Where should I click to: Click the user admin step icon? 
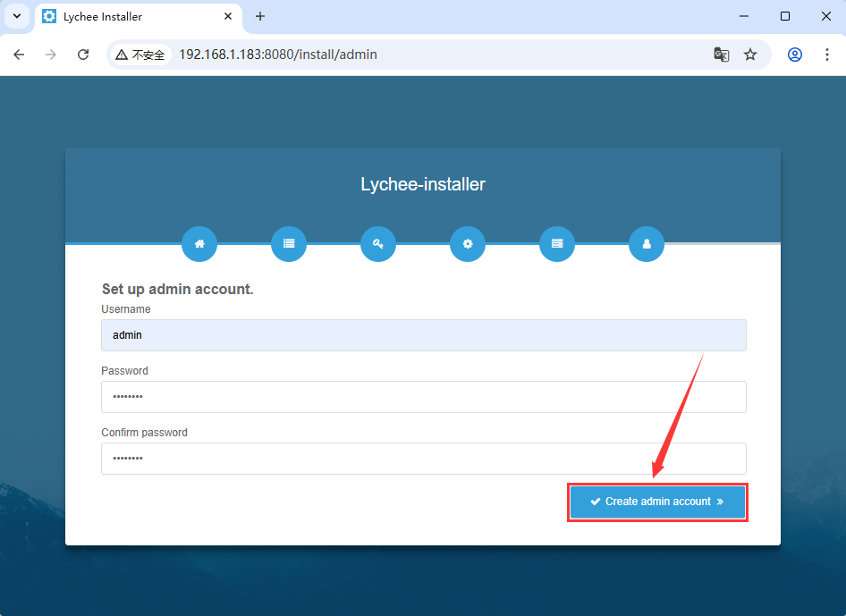(647, 244)
